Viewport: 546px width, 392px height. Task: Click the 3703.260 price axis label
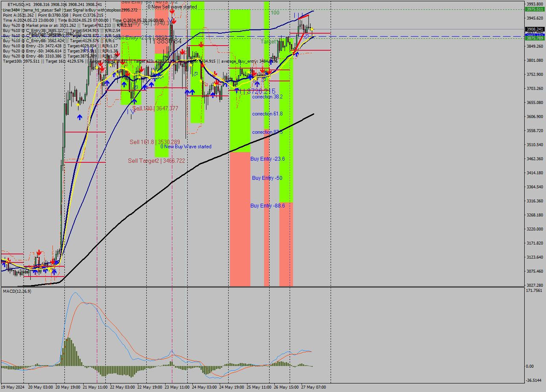pyautogui.click(x=534, y=89)
